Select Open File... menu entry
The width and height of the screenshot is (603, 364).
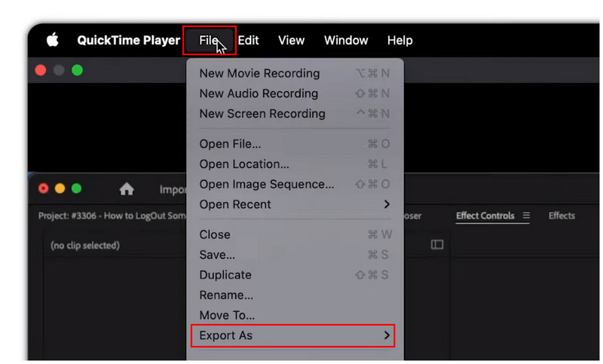tap(295, 144)
